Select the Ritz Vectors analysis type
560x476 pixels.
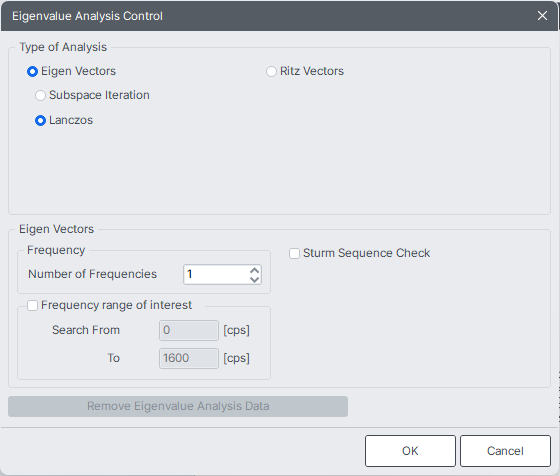pyautogui.click(x=271, y=71)
